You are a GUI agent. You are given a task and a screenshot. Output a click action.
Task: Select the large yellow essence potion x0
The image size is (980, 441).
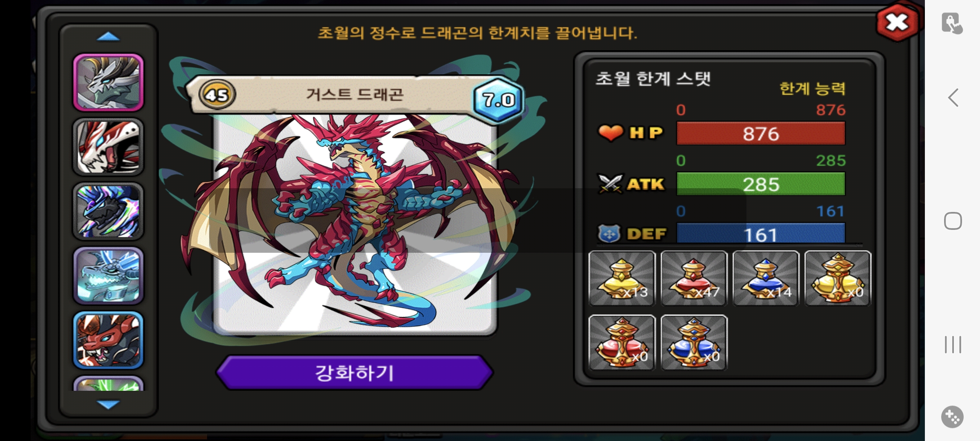837,278
